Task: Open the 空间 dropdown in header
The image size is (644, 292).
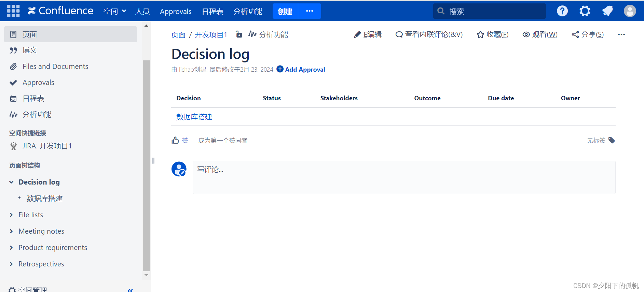Action: coord(115,11)
